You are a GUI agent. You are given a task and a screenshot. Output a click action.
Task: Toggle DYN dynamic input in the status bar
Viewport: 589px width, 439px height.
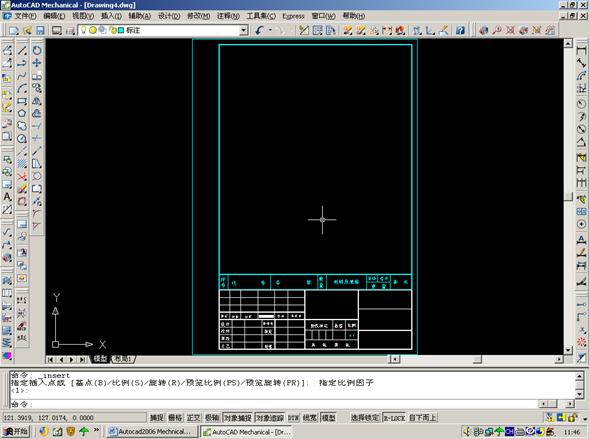coord(293,418)
